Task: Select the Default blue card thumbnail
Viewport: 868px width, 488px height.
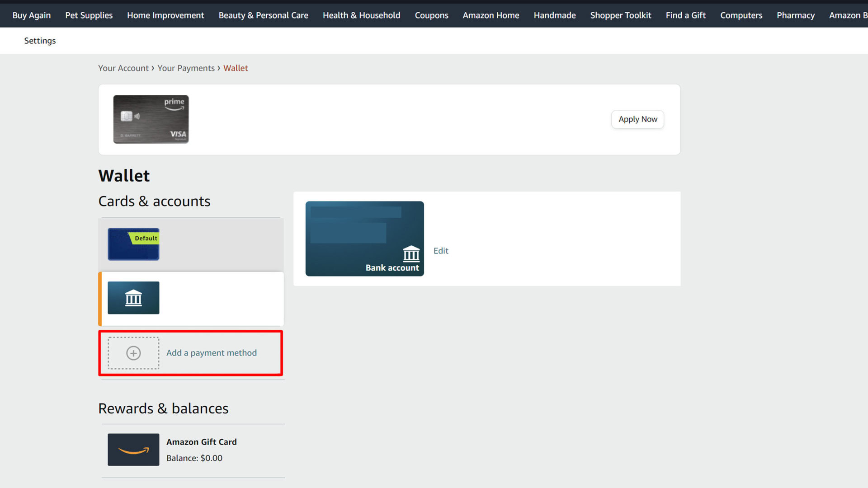Action: pos(133,244)
